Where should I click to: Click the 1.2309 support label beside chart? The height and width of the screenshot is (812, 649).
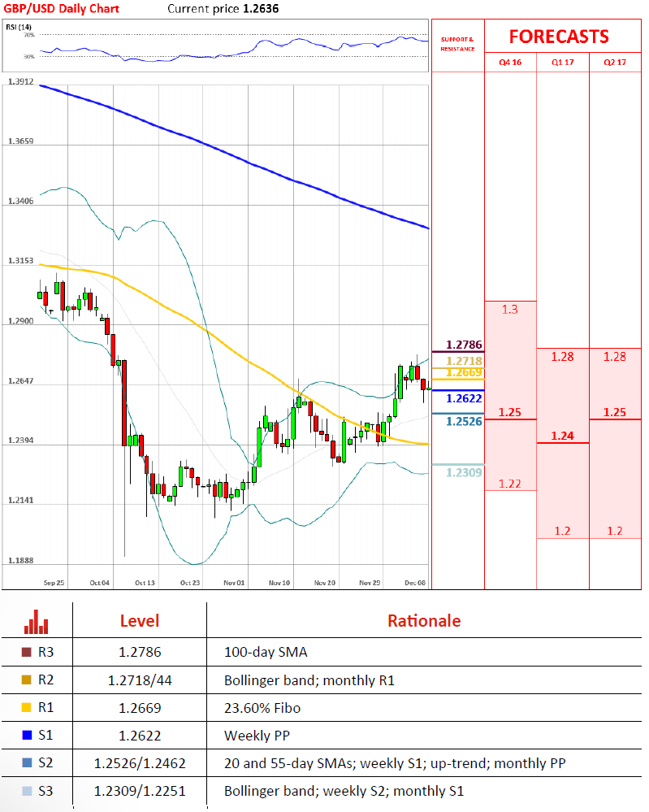pos(464,472)
